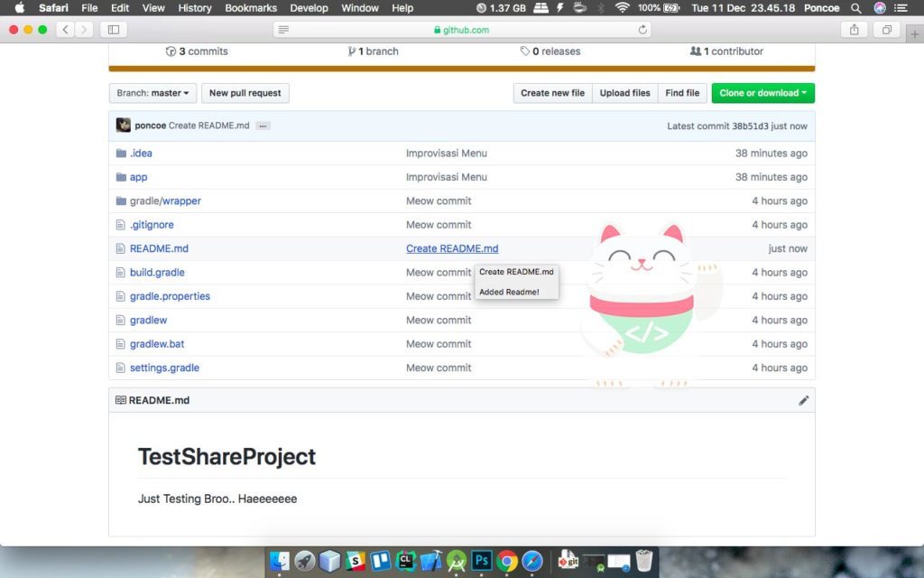Screen dimensions: 924x578
Task: Expand commit message ellipsis button
Action: point(263,126)
